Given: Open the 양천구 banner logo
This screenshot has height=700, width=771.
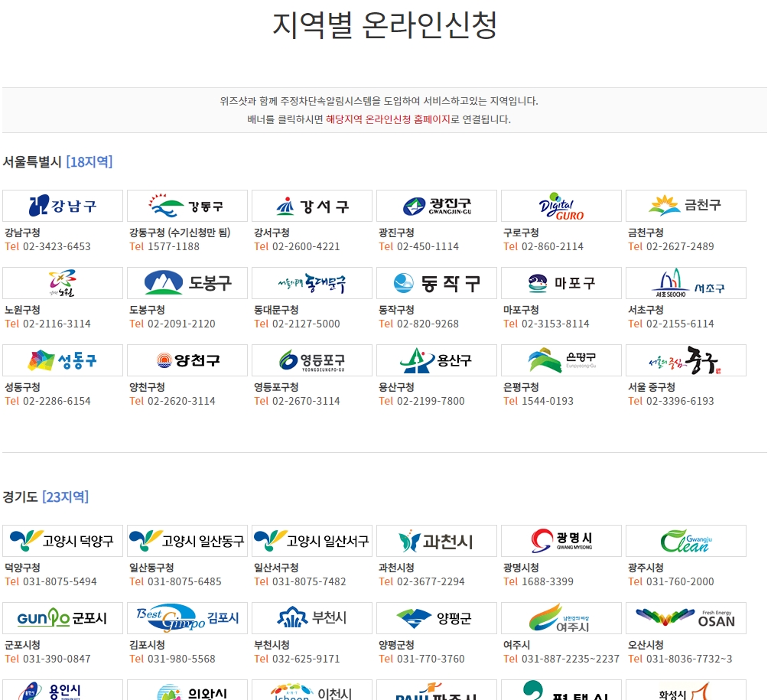Looking at the screenshot, I should tap(187, 360).
